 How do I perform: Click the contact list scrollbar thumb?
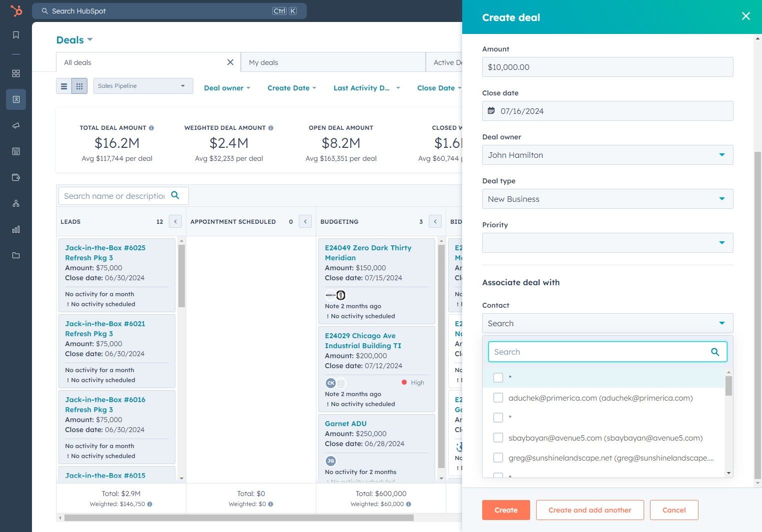pyautogui.click(x=729, y=386)
